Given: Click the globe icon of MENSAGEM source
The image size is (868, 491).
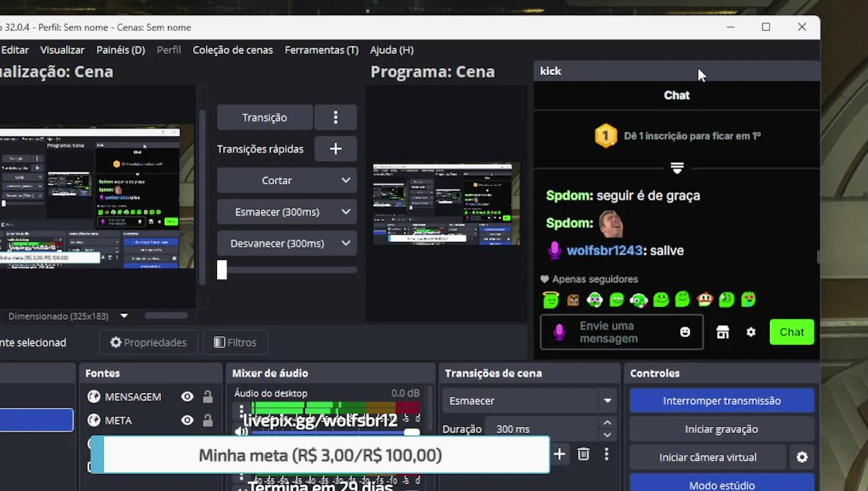Looking at the screenshot, I should (93, 397).
